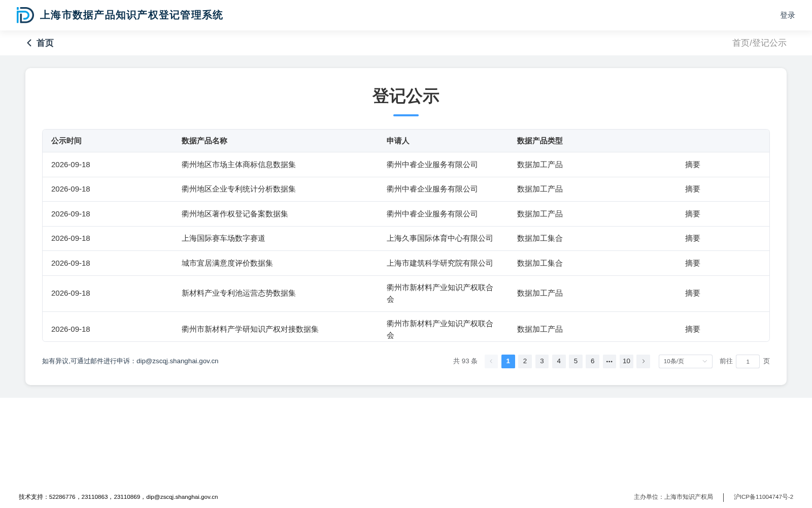The width and height of the screenshot is (812, 508).
Task: Select page 10 in pagination
Action: [626, 361]
